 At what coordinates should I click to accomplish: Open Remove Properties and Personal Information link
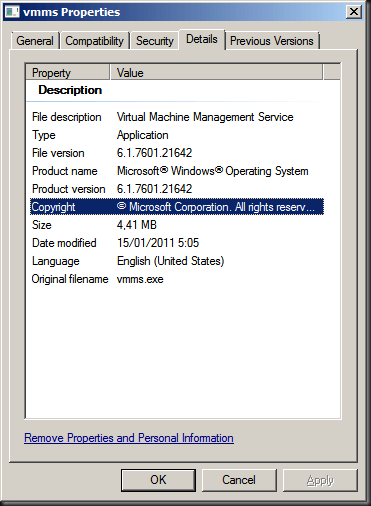click(x=129, y=438)
